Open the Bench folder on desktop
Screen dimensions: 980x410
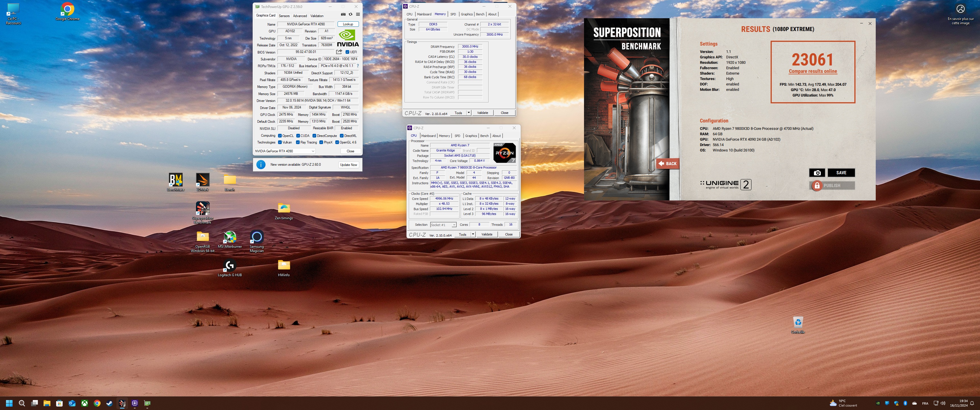point(229,182)
